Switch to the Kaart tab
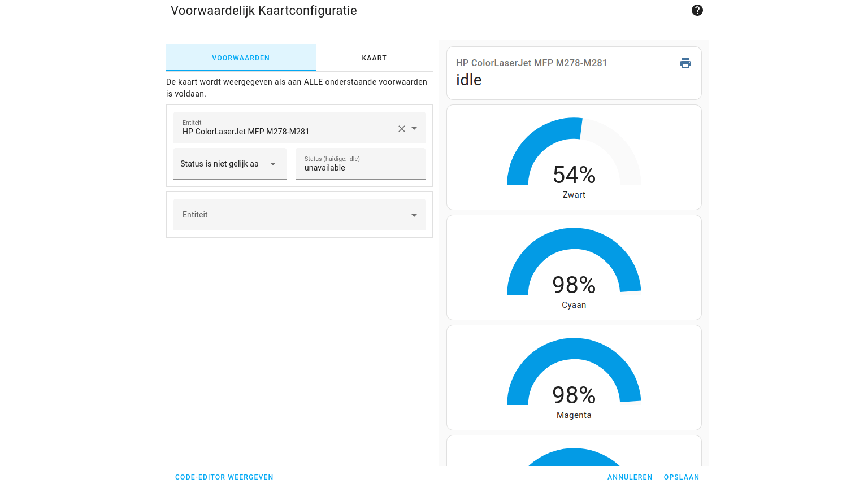Image resolution: width=868 pixels, height=488 pixels. (374, 58)
